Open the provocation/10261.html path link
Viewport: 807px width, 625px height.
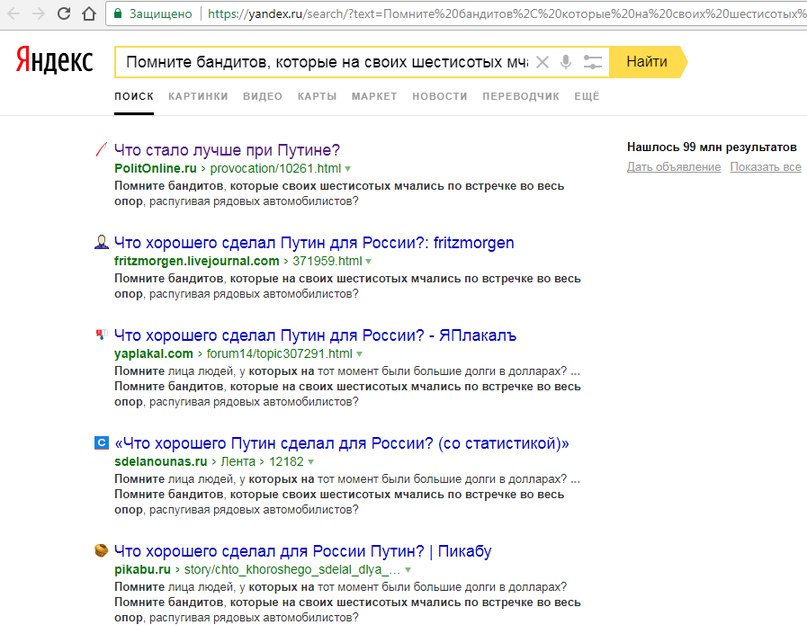click(275, 168)
